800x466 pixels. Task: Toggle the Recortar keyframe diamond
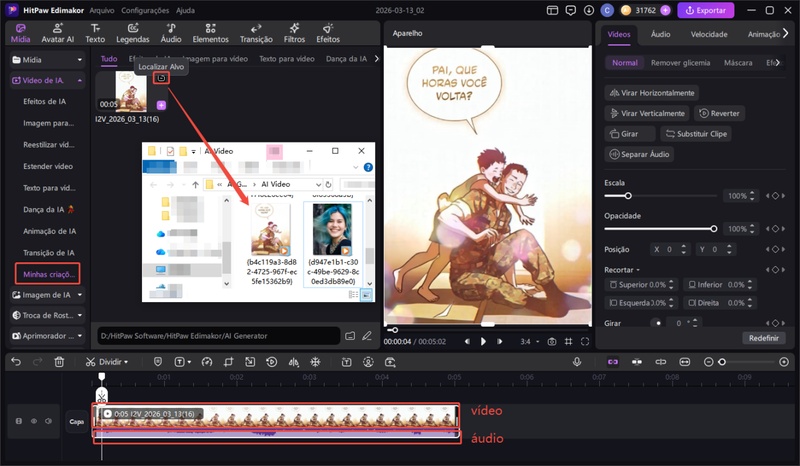[x=775, y=269]
